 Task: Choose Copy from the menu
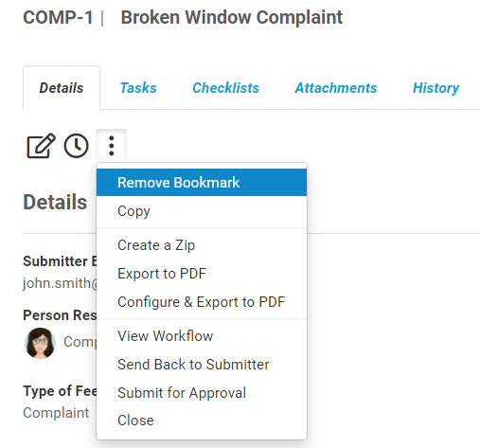pos(202,211)
